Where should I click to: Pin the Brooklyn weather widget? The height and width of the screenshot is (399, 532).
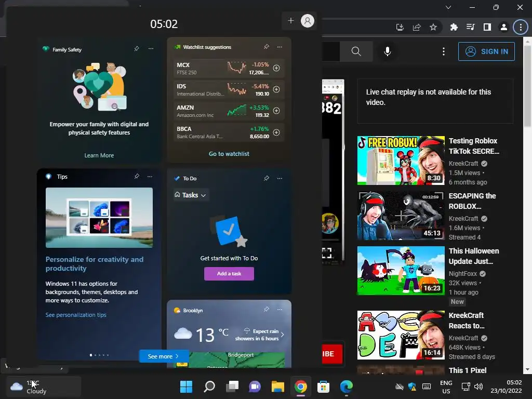[267, 310]
